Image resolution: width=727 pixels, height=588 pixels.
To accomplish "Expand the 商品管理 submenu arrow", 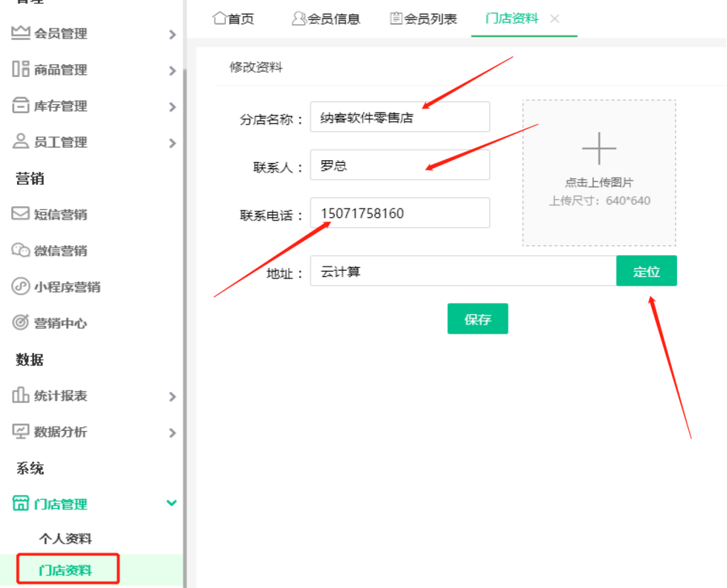I will pyautogui.click(x=172, y=70).
